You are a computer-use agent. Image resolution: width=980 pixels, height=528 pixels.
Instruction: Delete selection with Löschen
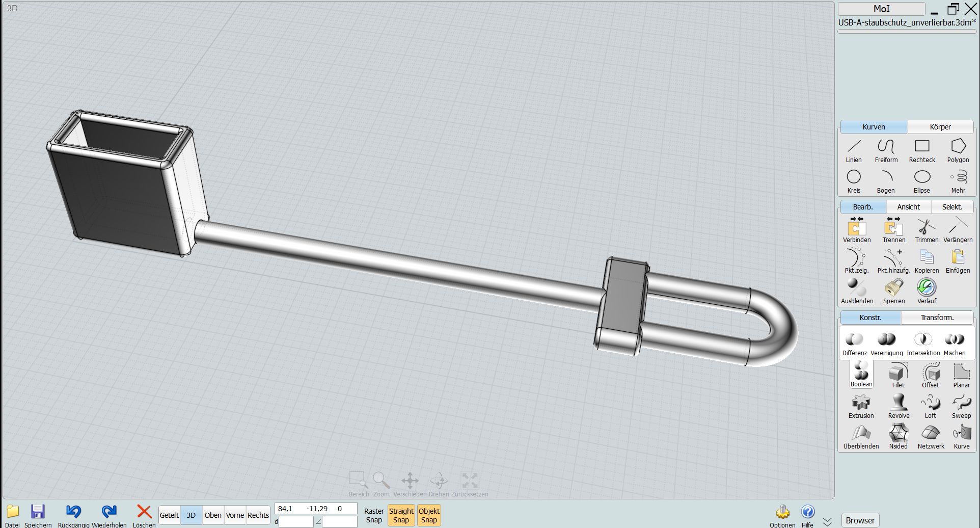pos(144,516)
